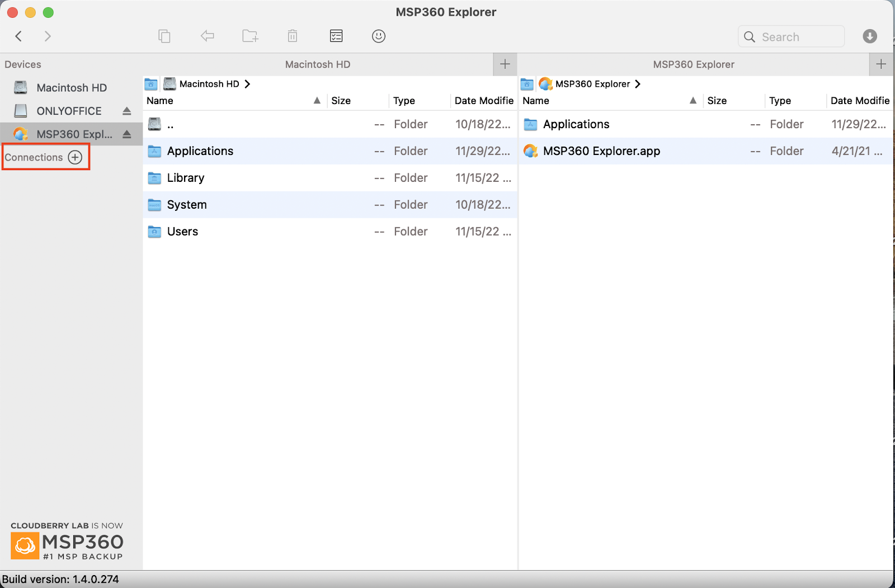This screenshot has height=588, width=895.
Task: Select MSP360 Explorer.app
Action: point(706,151)
